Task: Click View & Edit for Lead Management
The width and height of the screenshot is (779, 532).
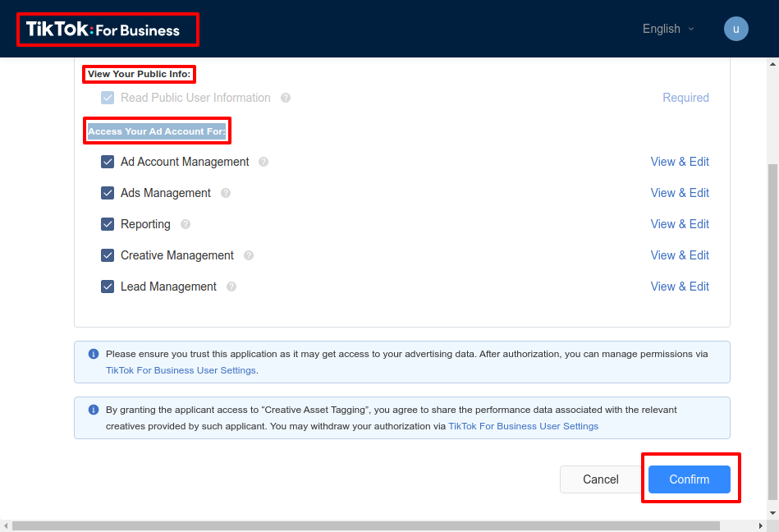Action: click(x=680, y=287)
